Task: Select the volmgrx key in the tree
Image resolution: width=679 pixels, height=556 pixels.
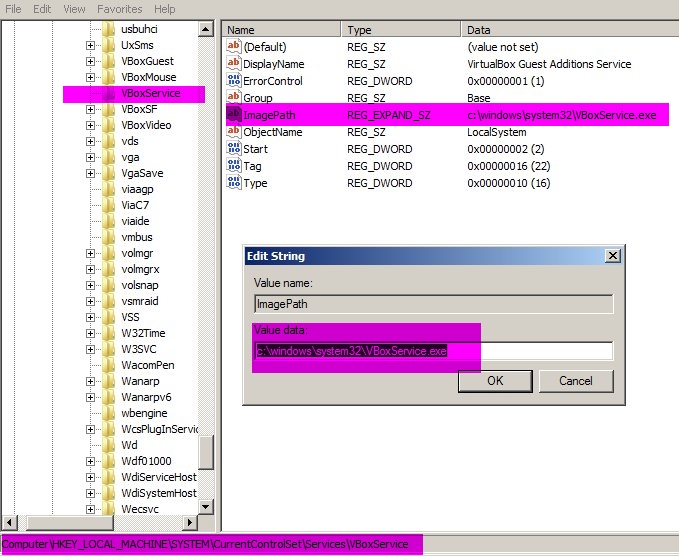Action: click(140, 269)
